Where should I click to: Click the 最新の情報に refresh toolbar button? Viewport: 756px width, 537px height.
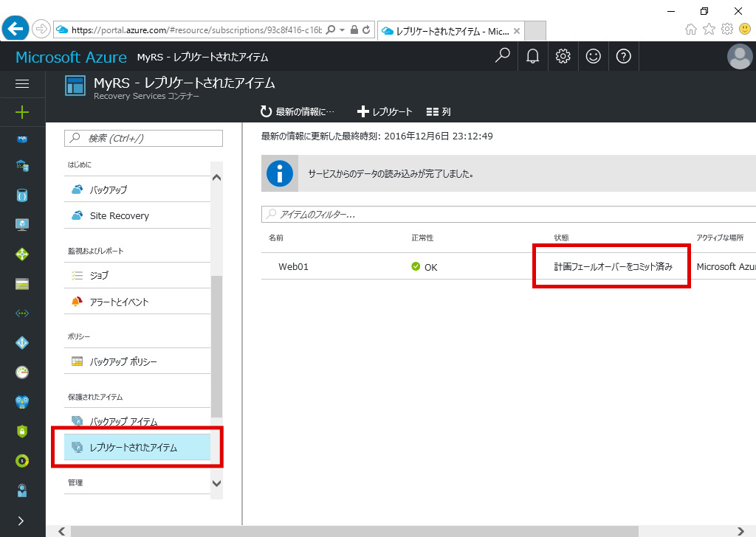coord(297,111)
